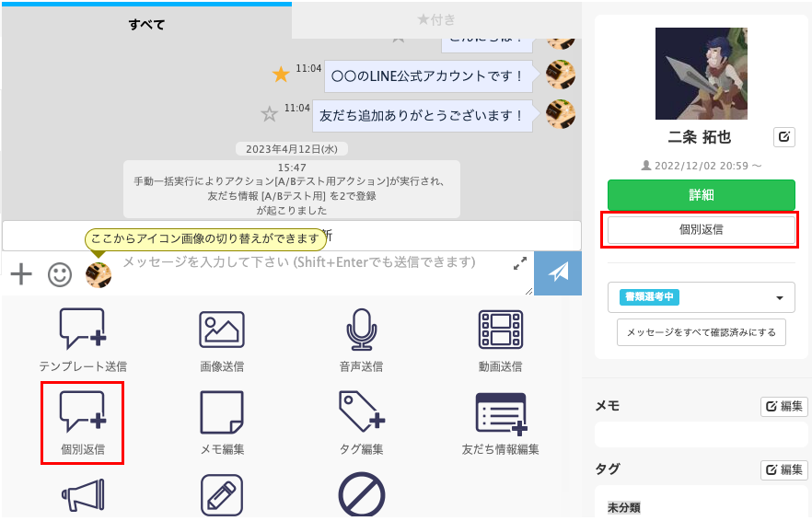Viewport: 812px width, 521px height.
Task: Unstar the gold-starred LINE公式アカウント message
Action: tap(281, 75)
